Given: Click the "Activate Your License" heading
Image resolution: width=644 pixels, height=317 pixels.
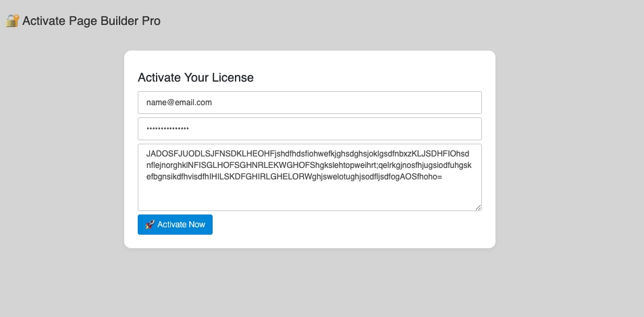Looking at the screenshot, I should tap(196, 78).
